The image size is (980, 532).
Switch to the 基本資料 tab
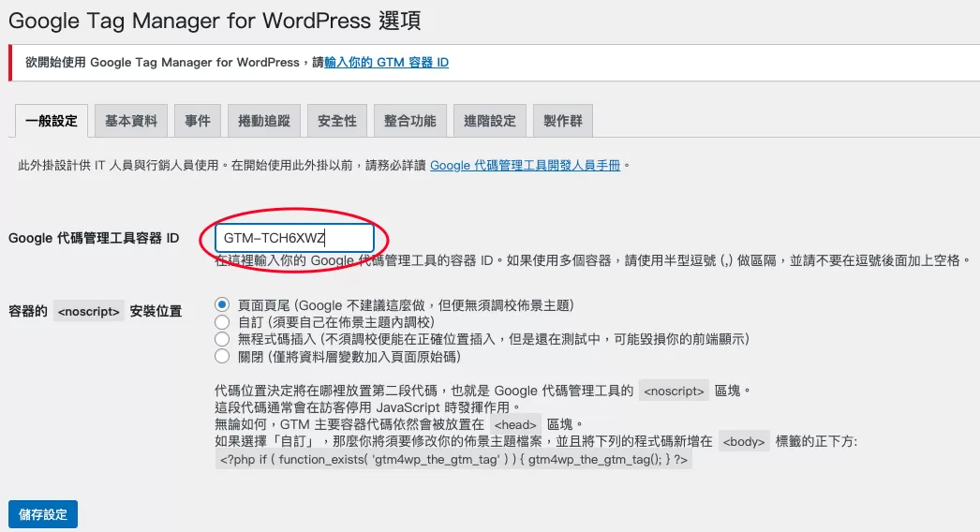pos(130,121)
